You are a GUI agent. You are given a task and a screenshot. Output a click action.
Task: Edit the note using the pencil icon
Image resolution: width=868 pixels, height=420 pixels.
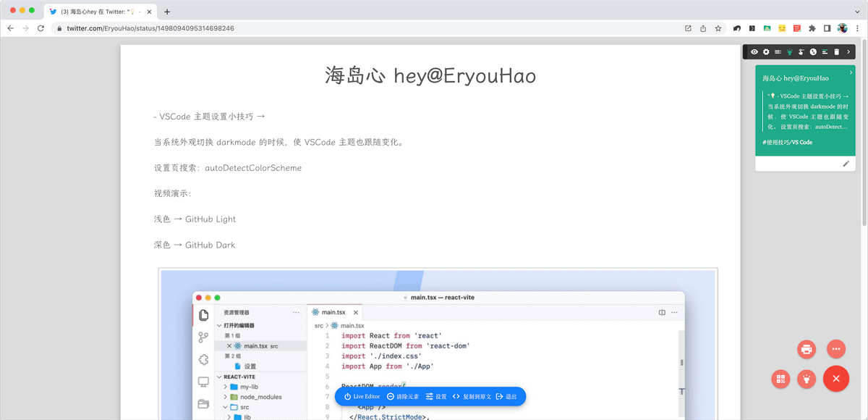846,164
